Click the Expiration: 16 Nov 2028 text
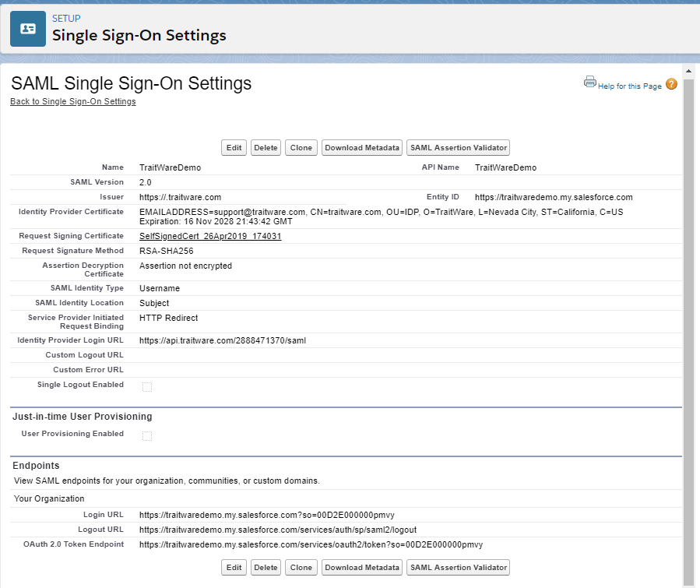 (216, 221)
